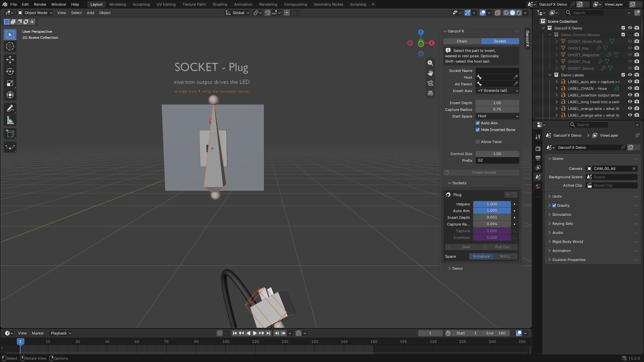Open the Geometry Nodes workspace tab
Screen dimensions: 644x362
(328, 4)
